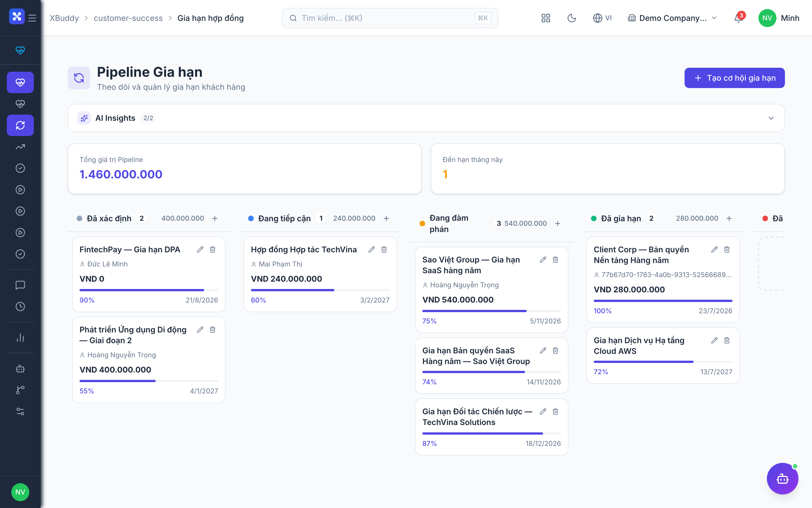The width and height of the screenshot is (812, 508).
Task: Delete Gia hạn Dịch vụ Hạ tầng AWS card
Action: [727, 340]
